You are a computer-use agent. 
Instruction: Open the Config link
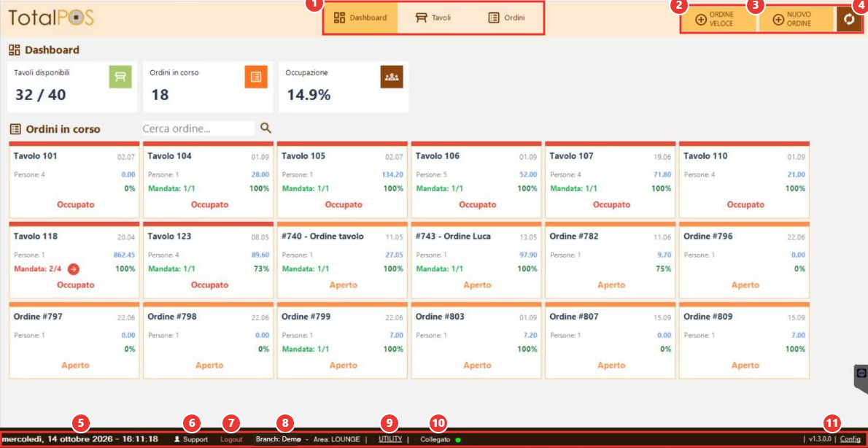pyautogui.click(x=850, y=439)
